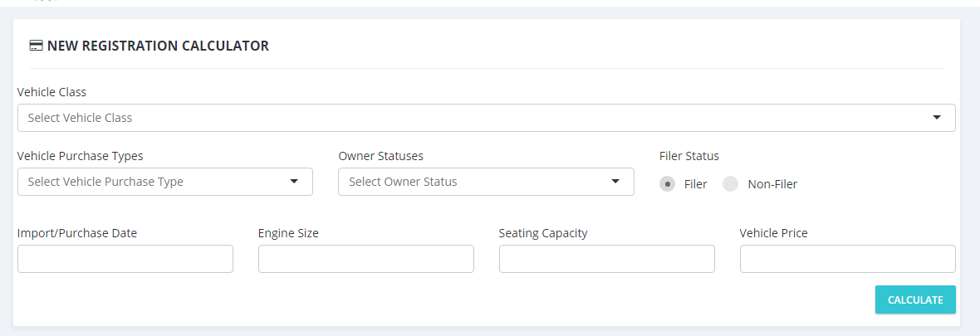The height and width of the screenshot is (336, 980).
Task: Click the arrow icon in Vehicle Class dropdown
Action: coord(937,118)
